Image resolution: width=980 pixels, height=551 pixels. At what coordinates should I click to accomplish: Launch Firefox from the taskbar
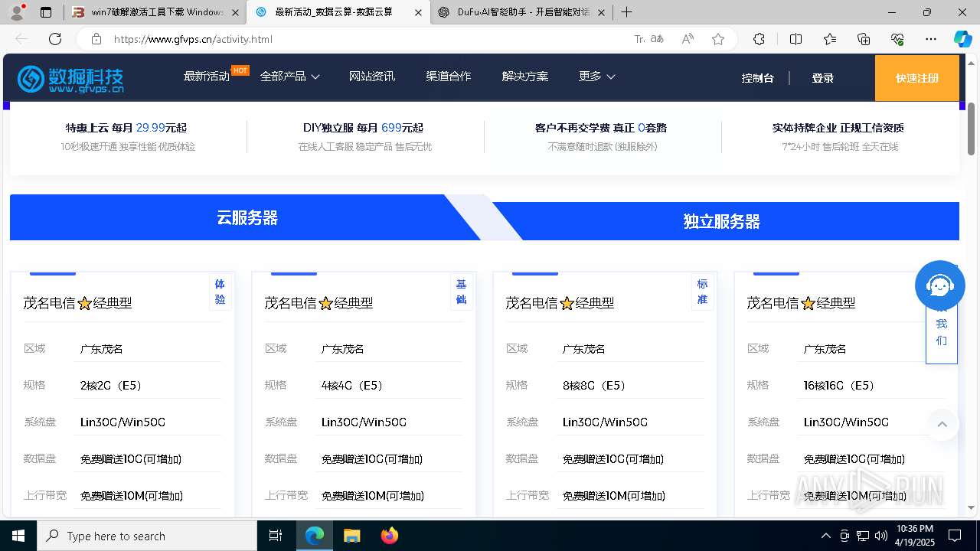[390, 536]
